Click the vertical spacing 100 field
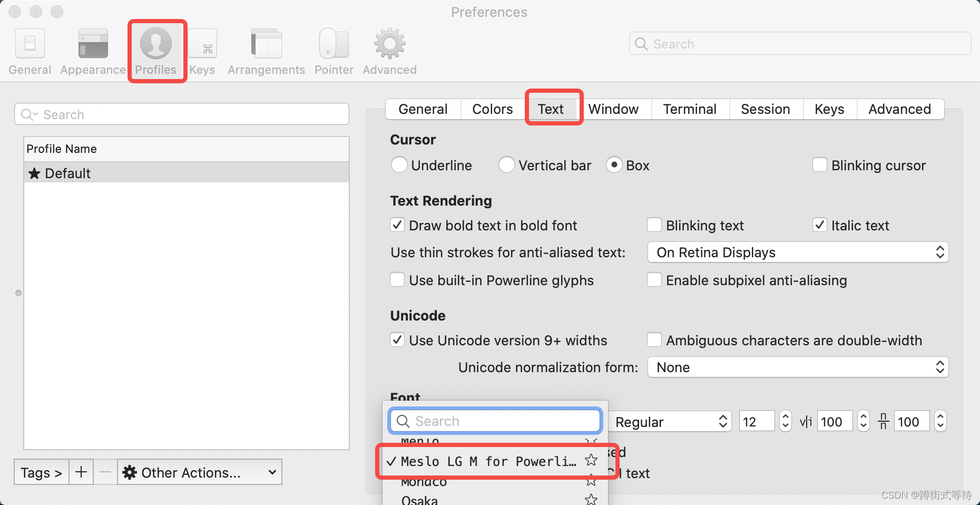Image resolution: width=980 pixels, height=505 pixels. coord(912,421)
